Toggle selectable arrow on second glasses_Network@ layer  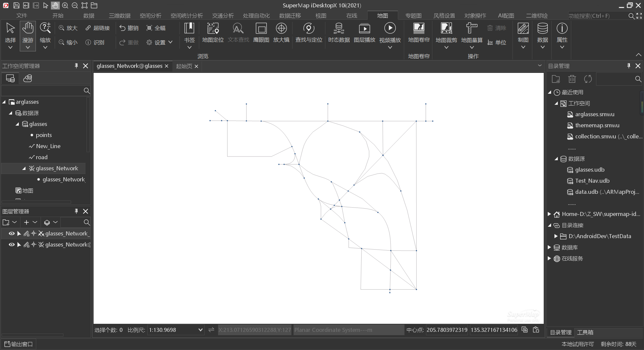19,245
